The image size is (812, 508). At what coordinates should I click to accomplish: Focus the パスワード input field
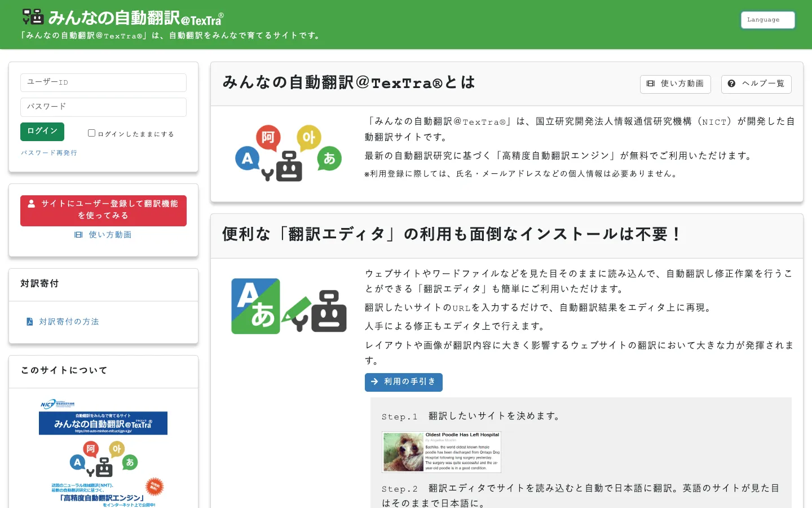103,107
